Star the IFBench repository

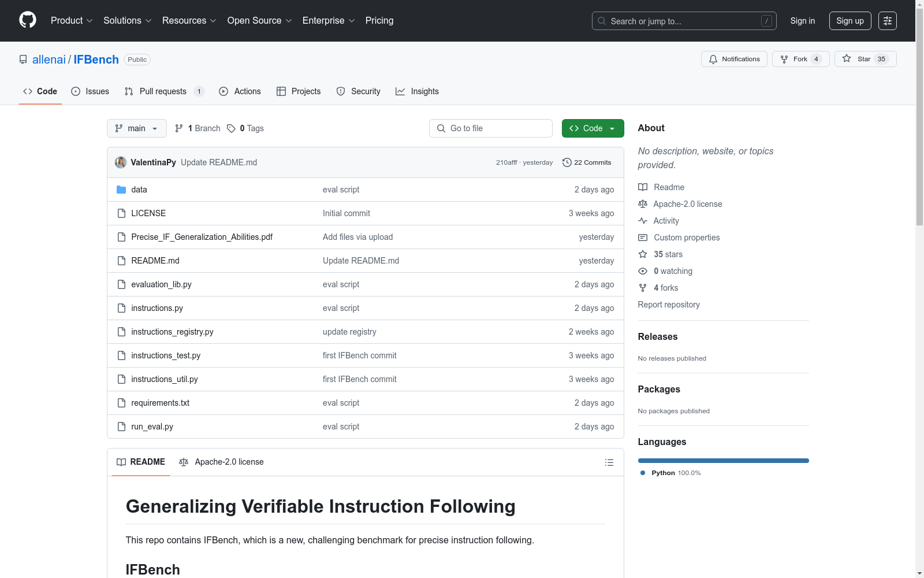865,59
